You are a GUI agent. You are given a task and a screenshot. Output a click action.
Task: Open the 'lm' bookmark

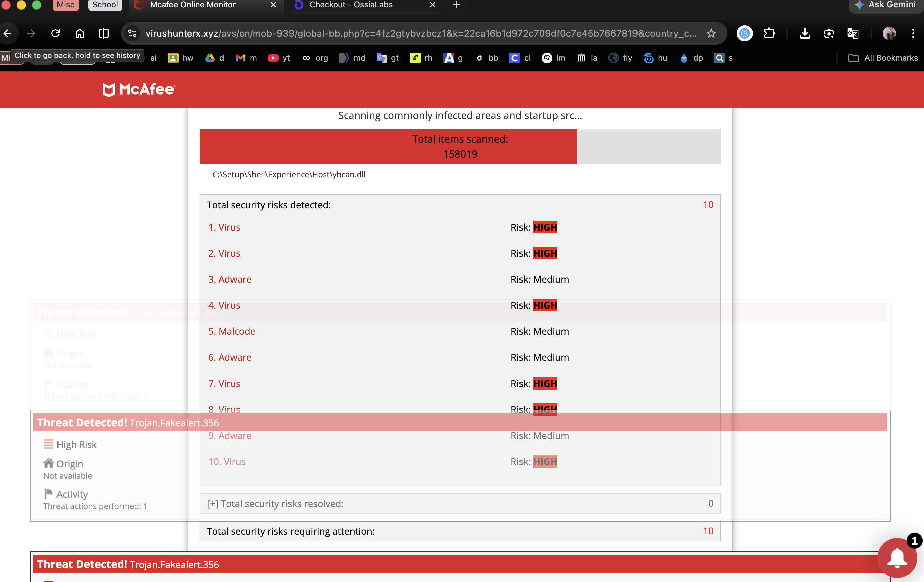pos(553,58)
